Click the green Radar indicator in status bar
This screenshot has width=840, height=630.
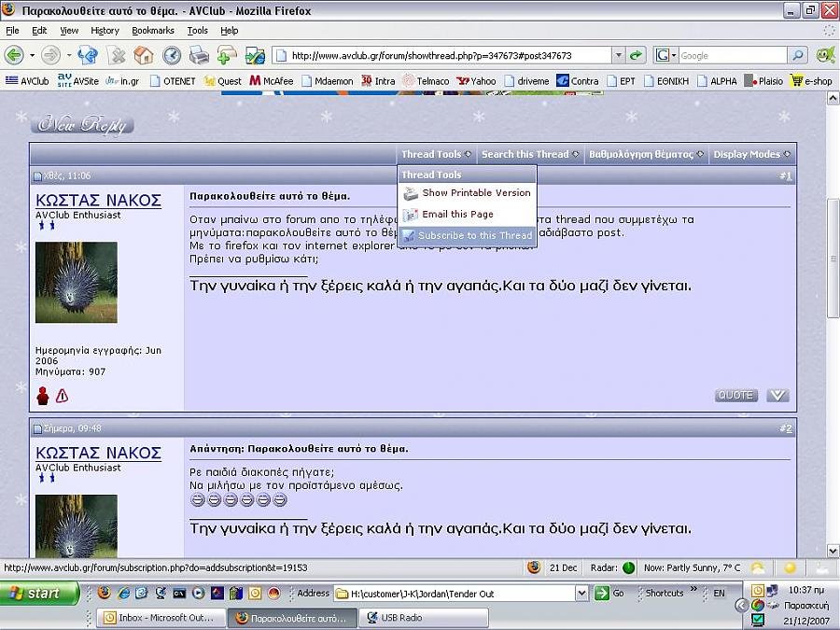(x=629, y=567)
